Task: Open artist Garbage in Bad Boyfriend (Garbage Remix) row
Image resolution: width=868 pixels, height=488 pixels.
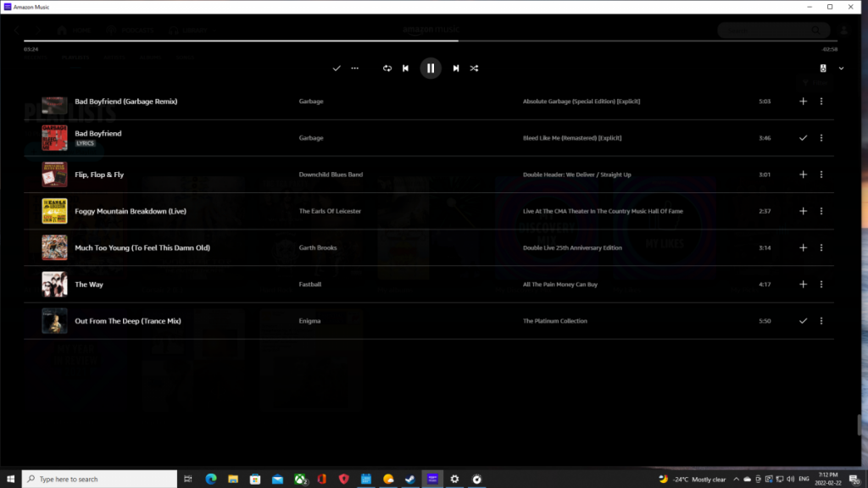Action: click(x=310, y=102)
